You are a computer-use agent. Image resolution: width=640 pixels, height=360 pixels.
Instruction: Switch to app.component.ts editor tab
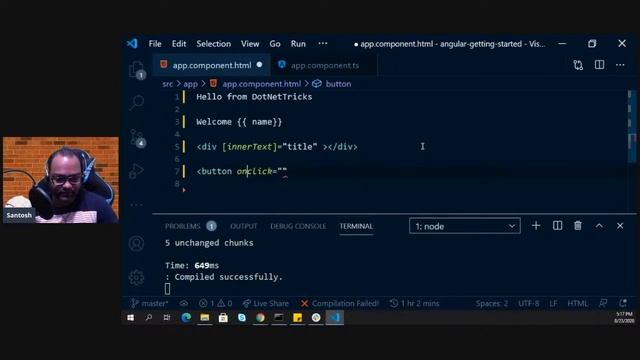pyautogui.click(x=324, y=65)
